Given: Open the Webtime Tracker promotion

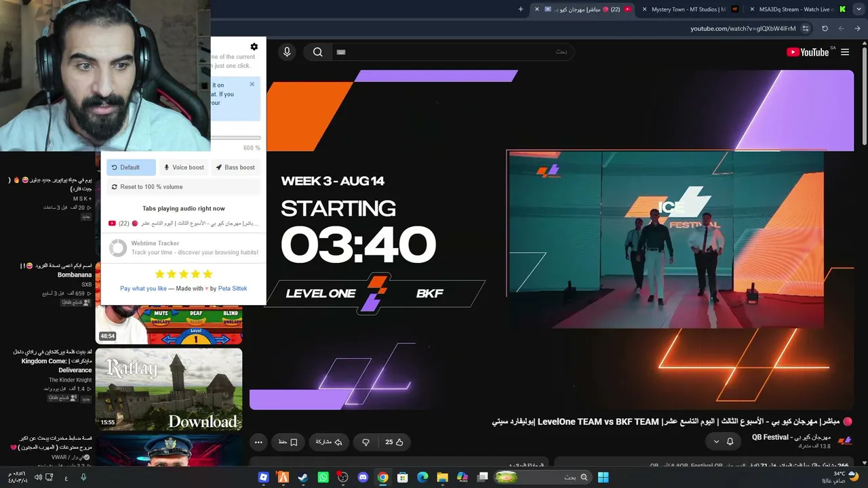Looking at the screenshot, I should [184, 248].
